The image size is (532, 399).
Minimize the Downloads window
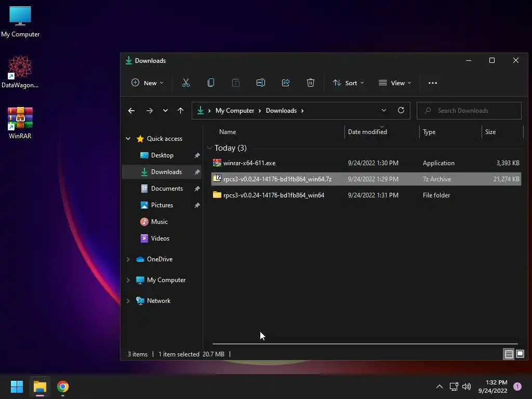pos(469,60)
